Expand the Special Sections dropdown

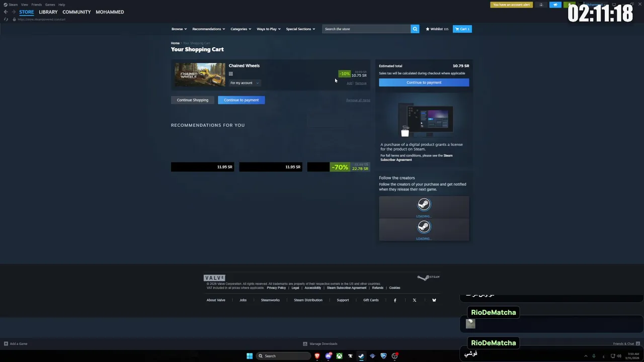point(300,29)
